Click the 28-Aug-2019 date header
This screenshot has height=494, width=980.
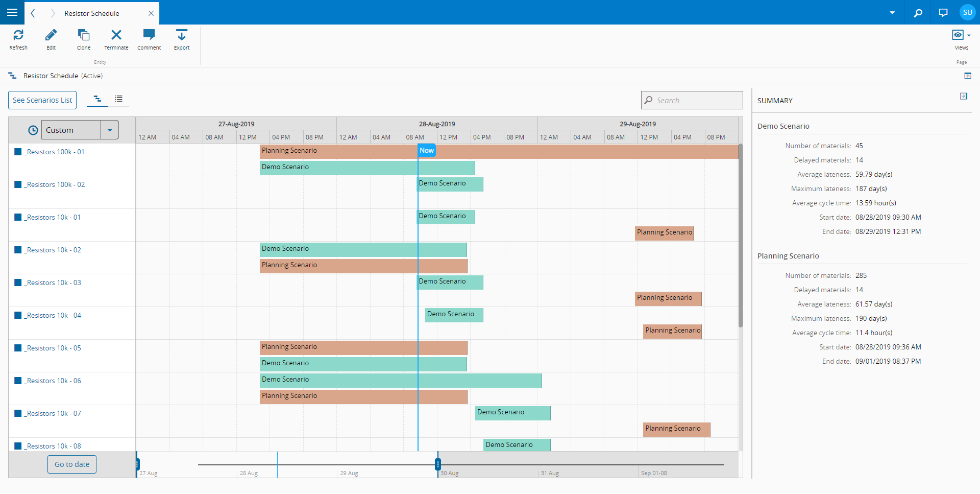(x=437, y=124)
